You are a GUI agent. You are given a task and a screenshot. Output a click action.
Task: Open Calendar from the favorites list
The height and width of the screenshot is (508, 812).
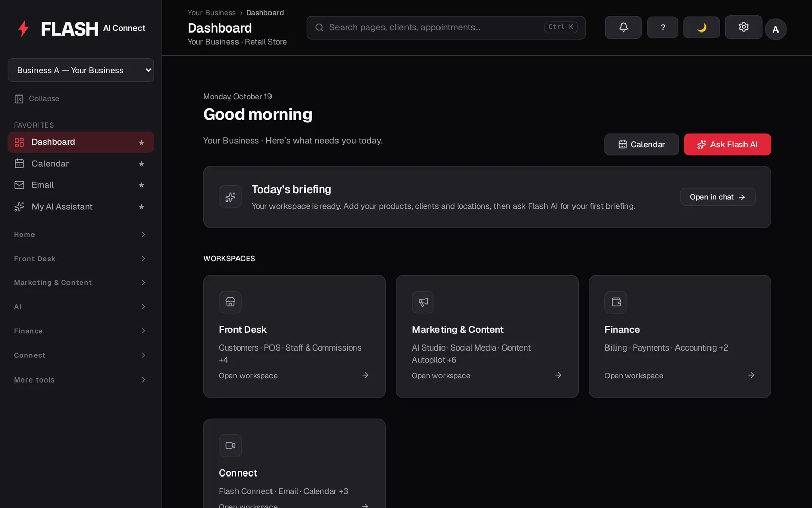coord(81,164)
